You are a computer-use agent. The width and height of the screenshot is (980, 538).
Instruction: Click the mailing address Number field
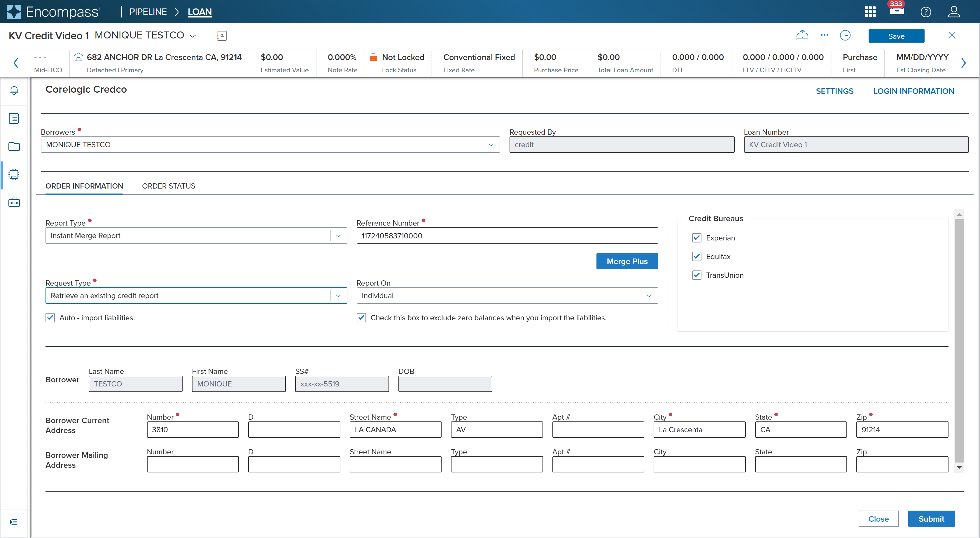[x=192, y=464]
